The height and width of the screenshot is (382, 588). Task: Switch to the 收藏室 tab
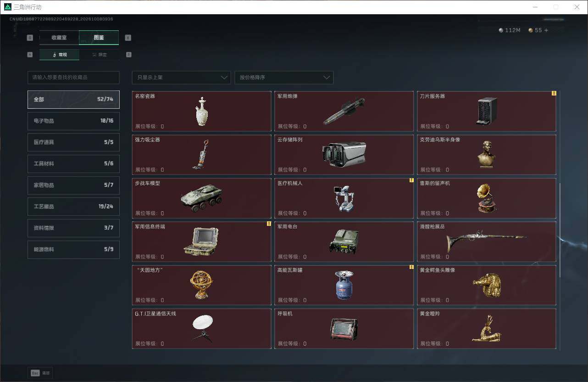point(59,38)
